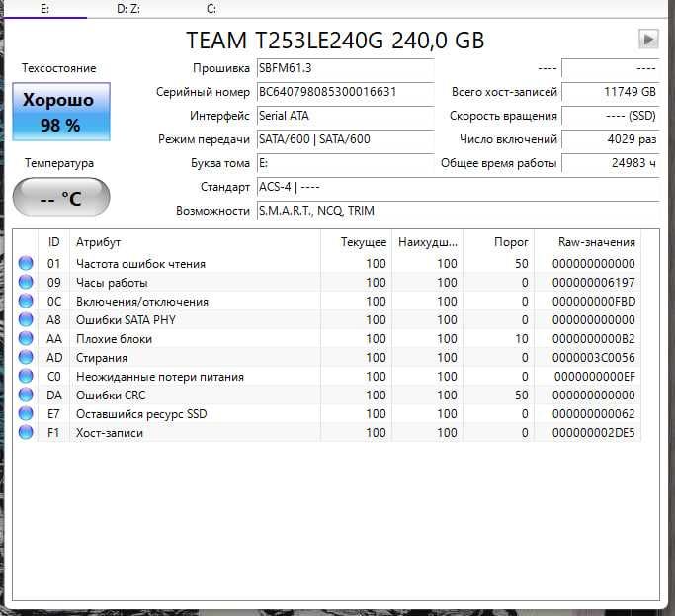Click the Наихудш... column header
The width and height of the screenshot is (675, 616).
(x=427, y=242)
